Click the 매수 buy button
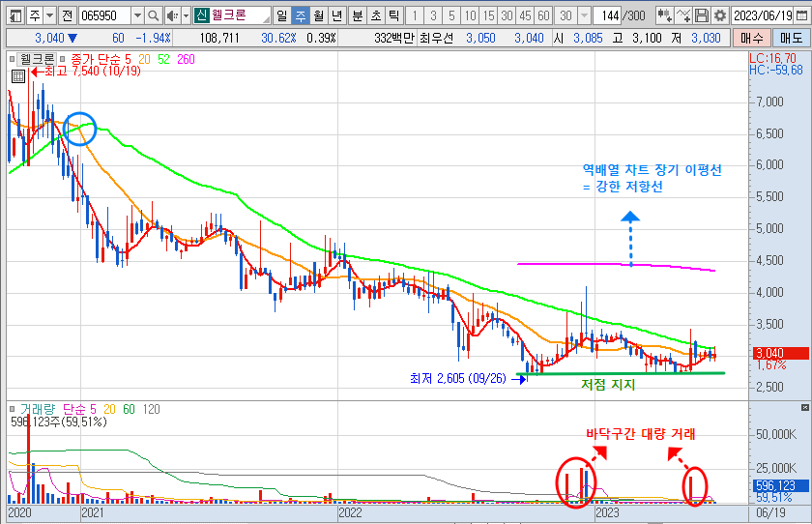Image resolution: width=812 pixels, height=524 pixels. pyautogui.click(x=751, y=38)
